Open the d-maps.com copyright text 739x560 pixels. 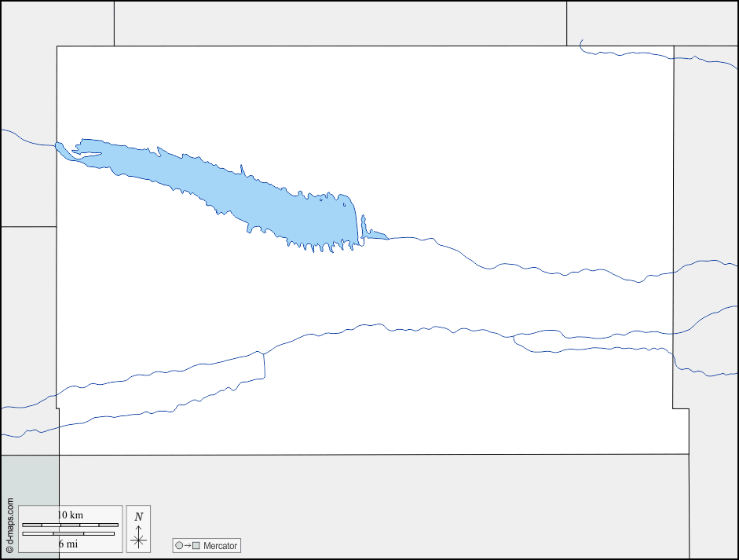coord(9,525)
